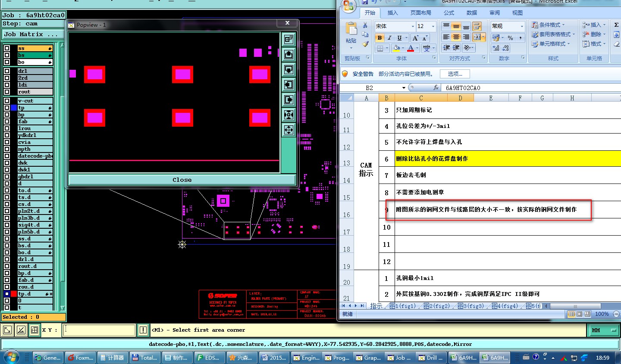Image resolution: width=621 pixels, height=364 pixels.
Task: Click the grid snap icon beside XY
Action: tap(34, 330)
